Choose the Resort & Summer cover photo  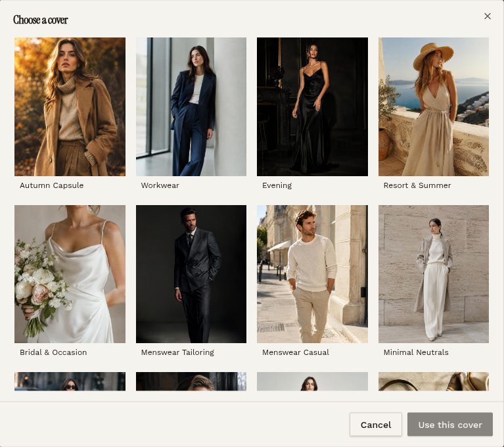point(434,106)
